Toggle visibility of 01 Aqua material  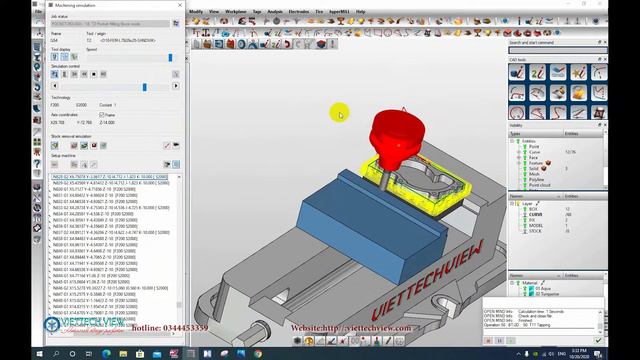(x=525, y=289)
